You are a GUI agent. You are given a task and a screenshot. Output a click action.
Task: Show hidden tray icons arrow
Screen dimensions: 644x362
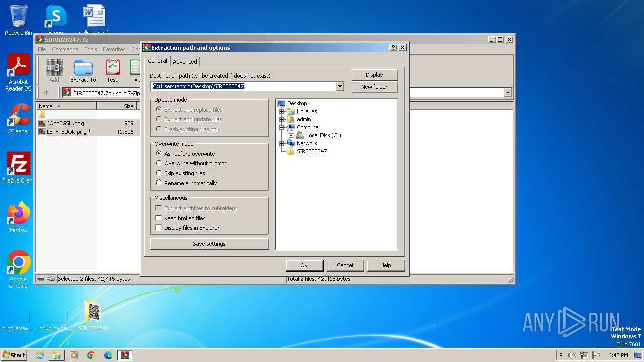click(x=561, y=355)
